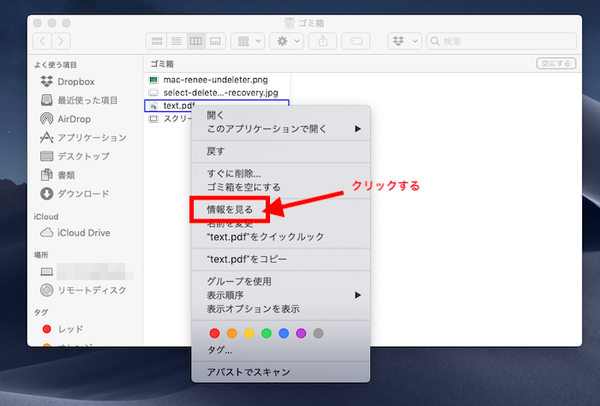
Task: Choose "text.pdf"をコピー in the menu
Action: (280, 259)
